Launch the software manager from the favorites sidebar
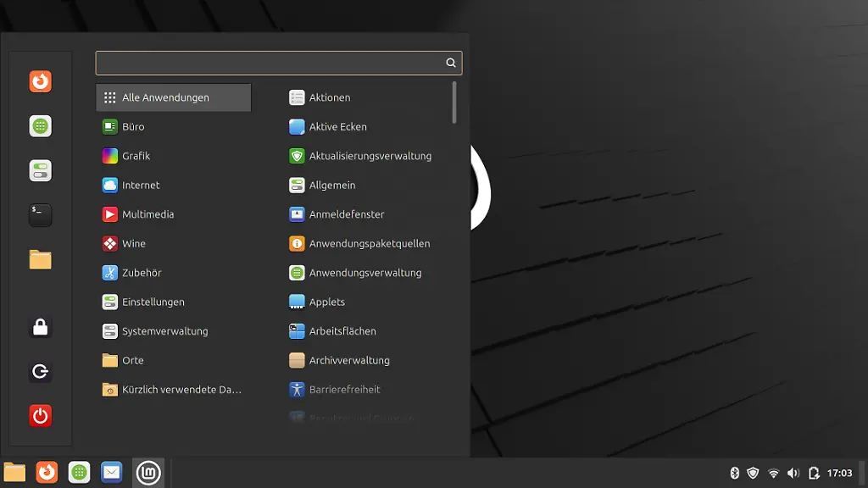The height and width of the screenshot is (488, 868). [40, 126]
